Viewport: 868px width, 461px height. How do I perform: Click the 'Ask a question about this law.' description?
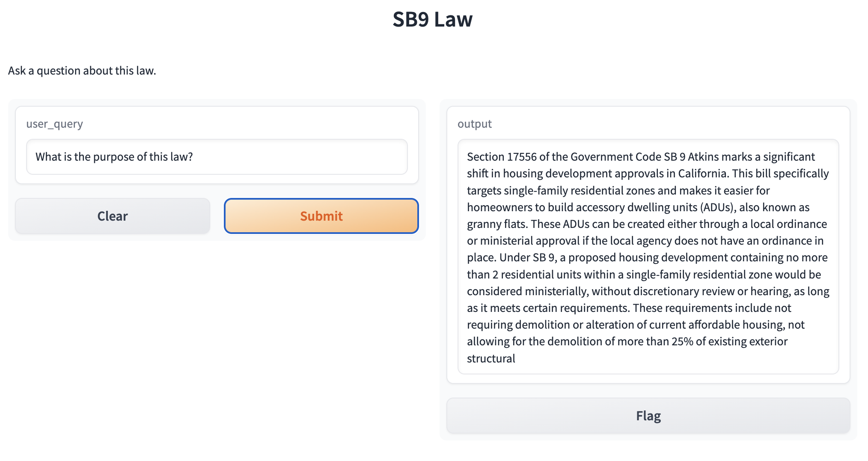82,71
